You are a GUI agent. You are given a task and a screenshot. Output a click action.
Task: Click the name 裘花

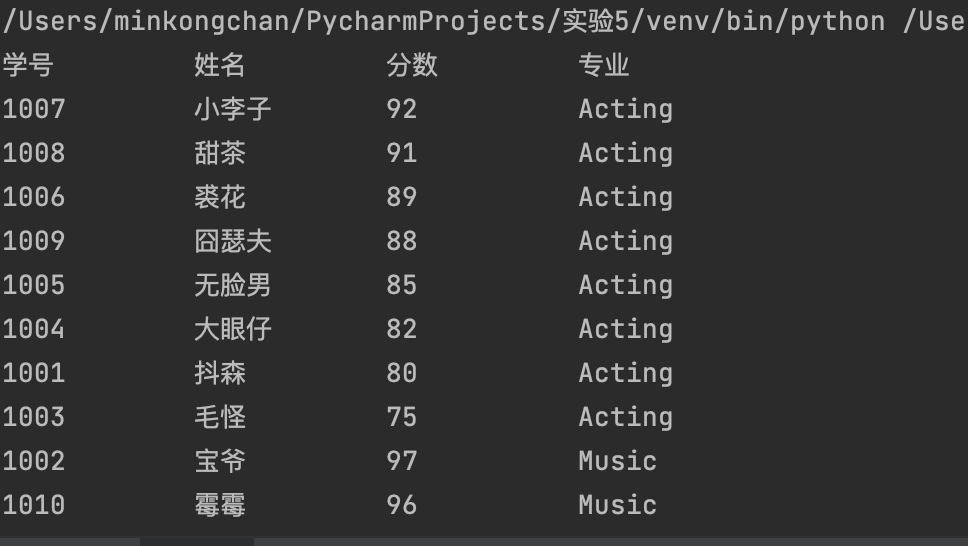220,197
